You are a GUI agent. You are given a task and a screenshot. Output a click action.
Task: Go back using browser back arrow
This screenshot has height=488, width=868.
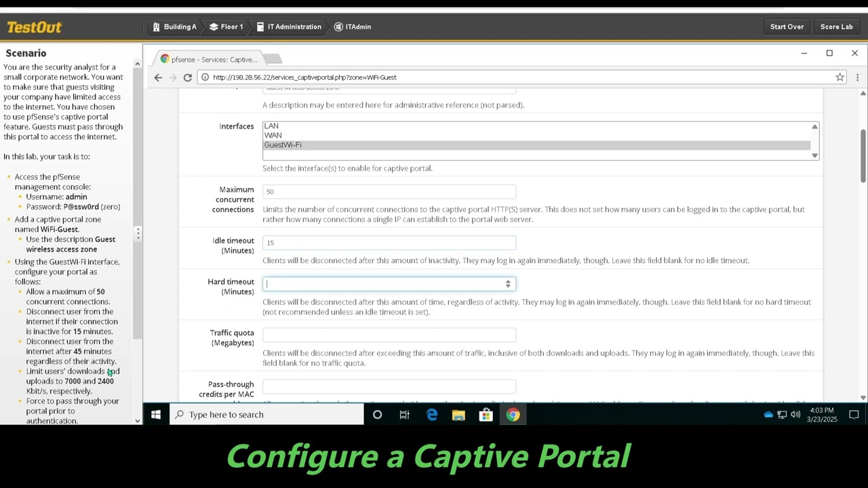158,77
